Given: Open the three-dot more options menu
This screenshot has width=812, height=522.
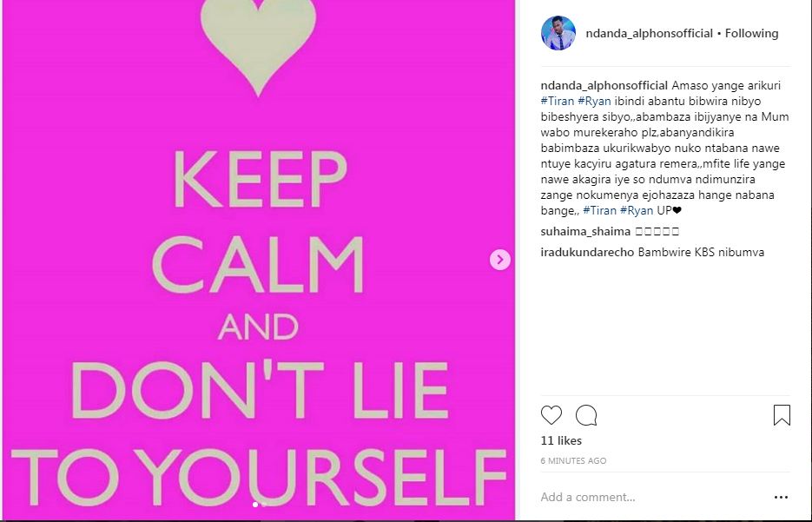Looking at the screenshot, I should (x=781, y=497).
